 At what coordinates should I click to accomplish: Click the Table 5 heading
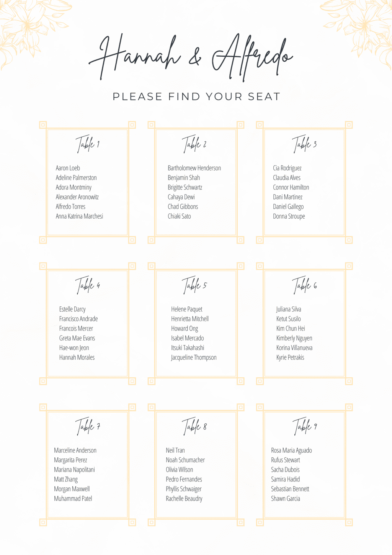point(194,285)
